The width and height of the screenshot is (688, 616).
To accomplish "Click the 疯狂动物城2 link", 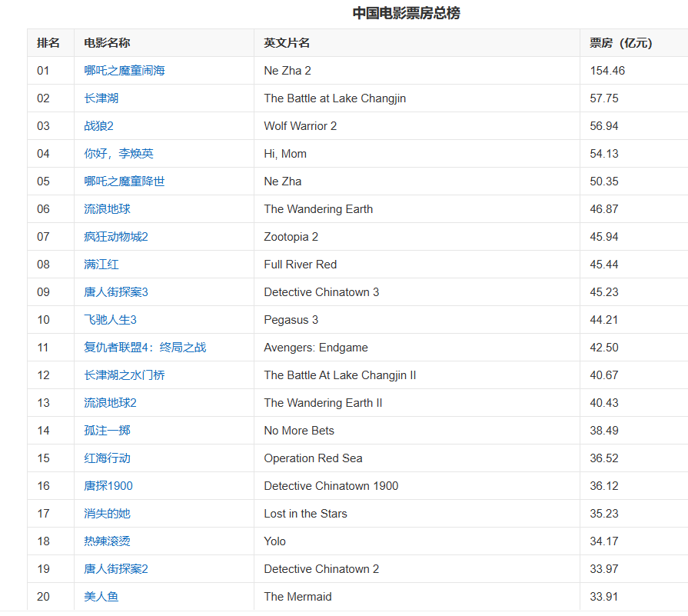I will tap(116, 237).
